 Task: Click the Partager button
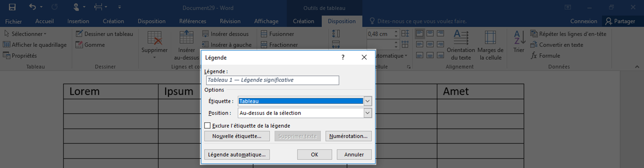click(620, 21)
